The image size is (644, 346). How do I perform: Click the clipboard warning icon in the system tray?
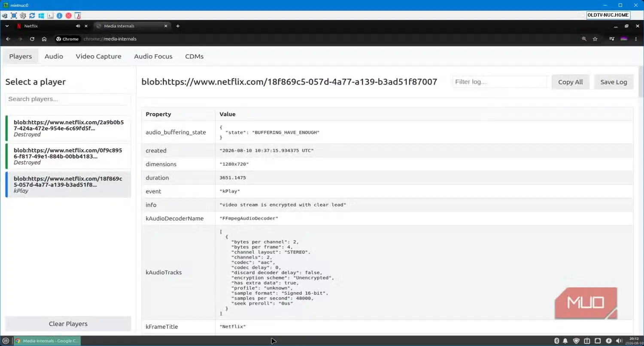587,341
